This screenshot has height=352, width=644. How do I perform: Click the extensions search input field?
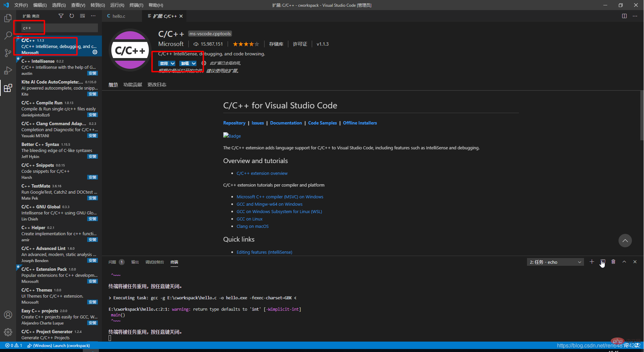click(x=60, y=28)
